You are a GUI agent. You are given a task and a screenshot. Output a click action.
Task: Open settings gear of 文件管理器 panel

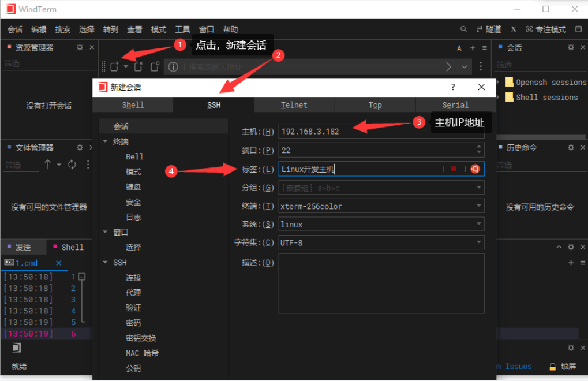[x=80, y=147]
